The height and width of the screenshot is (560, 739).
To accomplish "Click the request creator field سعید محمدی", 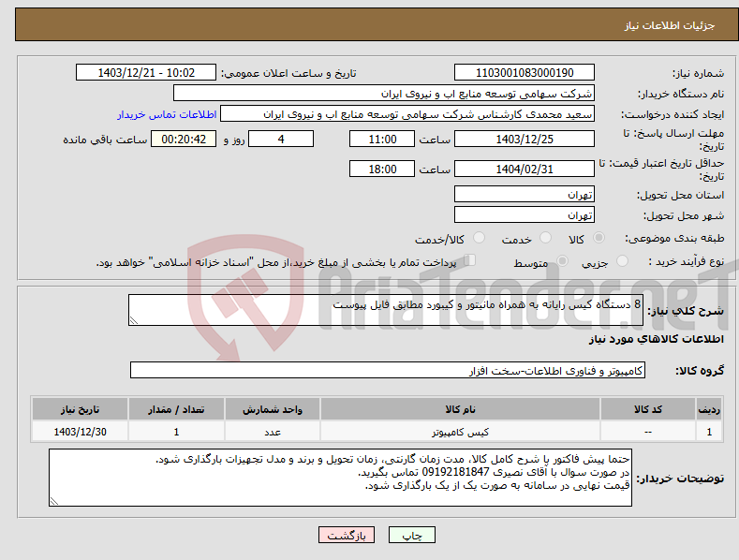I will tap(407, 114).
